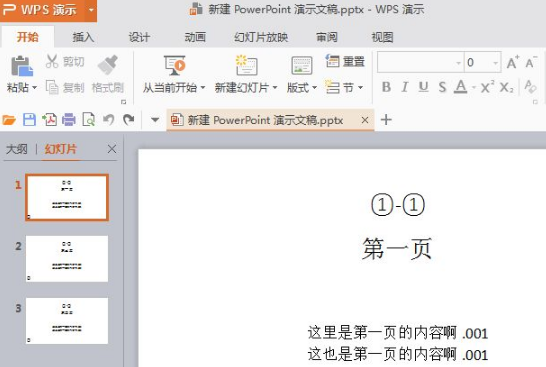Click the font size field showing 0
The width and height of the screenshot is (546, 367).
pos(478,63)
